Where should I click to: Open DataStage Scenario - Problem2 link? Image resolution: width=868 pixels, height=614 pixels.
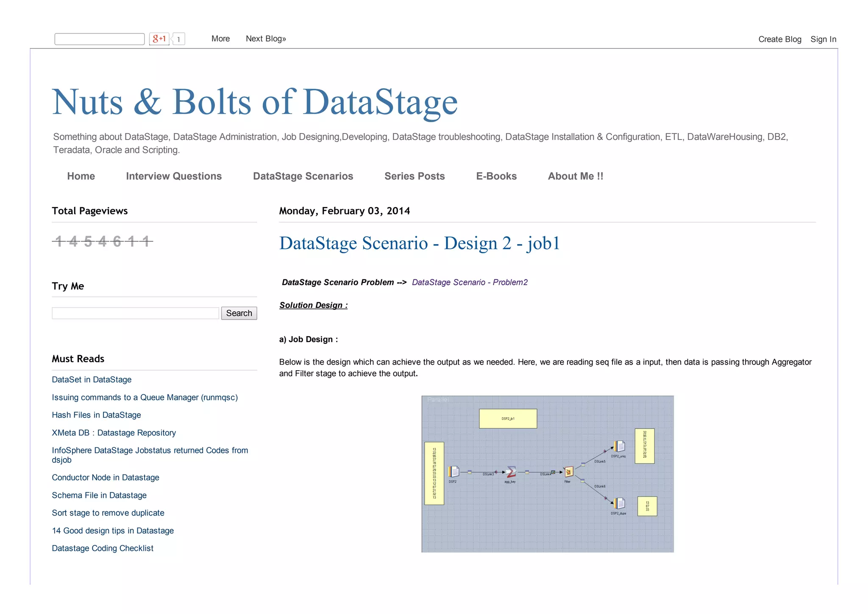tap(470, 282)
